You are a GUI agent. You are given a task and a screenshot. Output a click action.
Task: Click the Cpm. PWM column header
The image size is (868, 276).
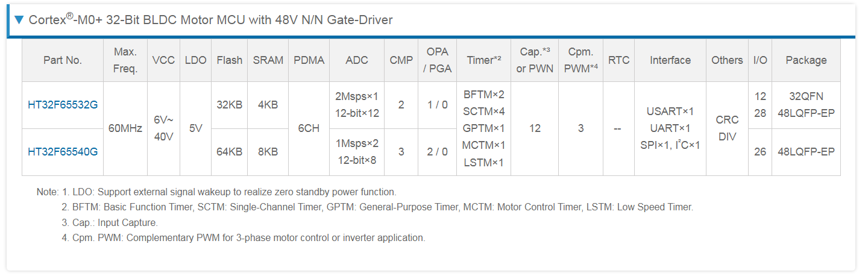[x=581, y=60]
